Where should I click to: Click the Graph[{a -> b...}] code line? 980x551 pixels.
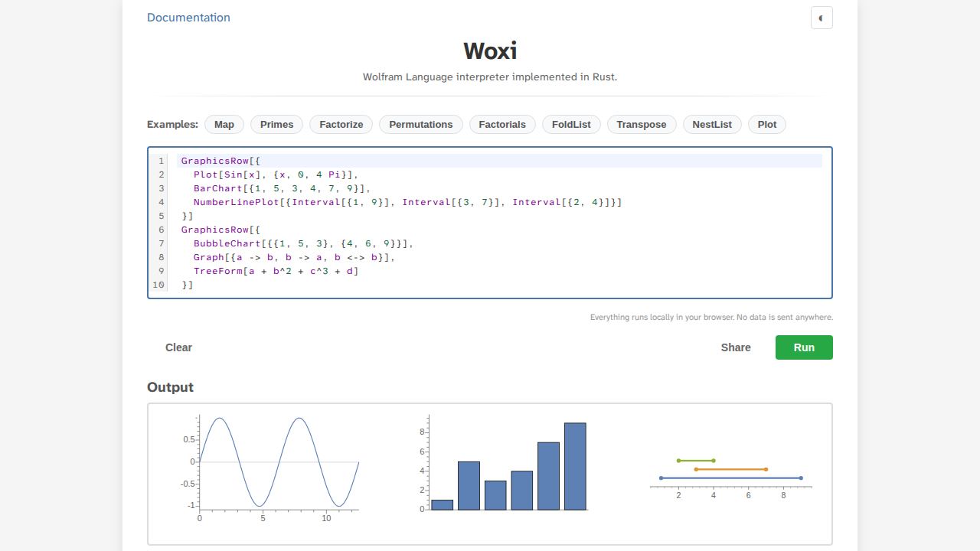point(499,257)
